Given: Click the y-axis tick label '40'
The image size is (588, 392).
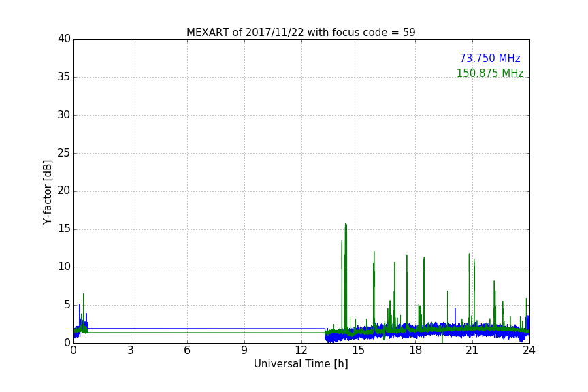Looking at the screenshot, I should tap(64, 39).
